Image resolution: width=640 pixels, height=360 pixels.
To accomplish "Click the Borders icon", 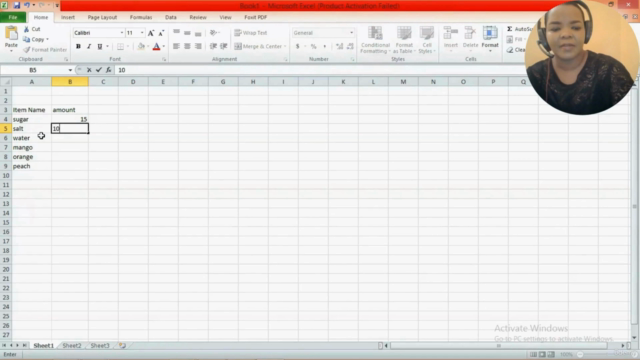I will point(120,47).
